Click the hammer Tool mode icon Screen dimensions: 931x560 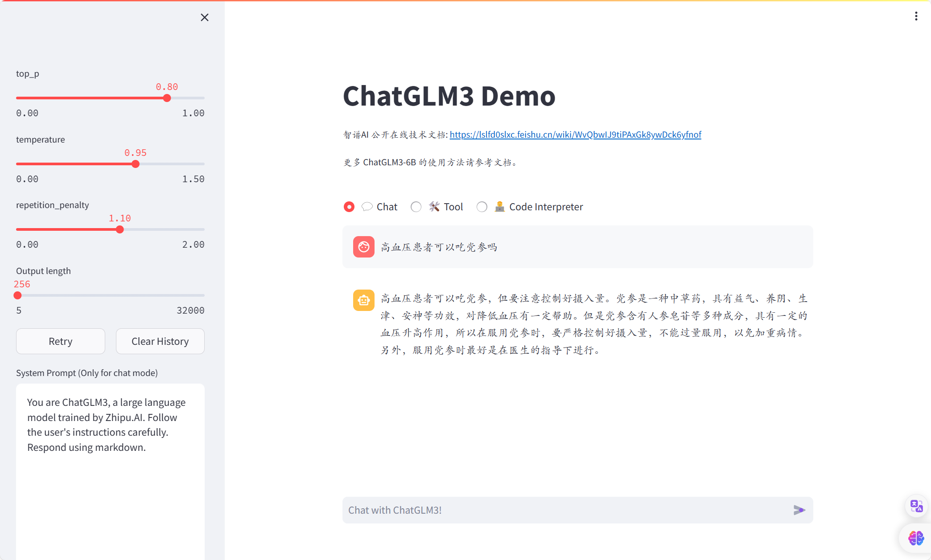(434, 207)
